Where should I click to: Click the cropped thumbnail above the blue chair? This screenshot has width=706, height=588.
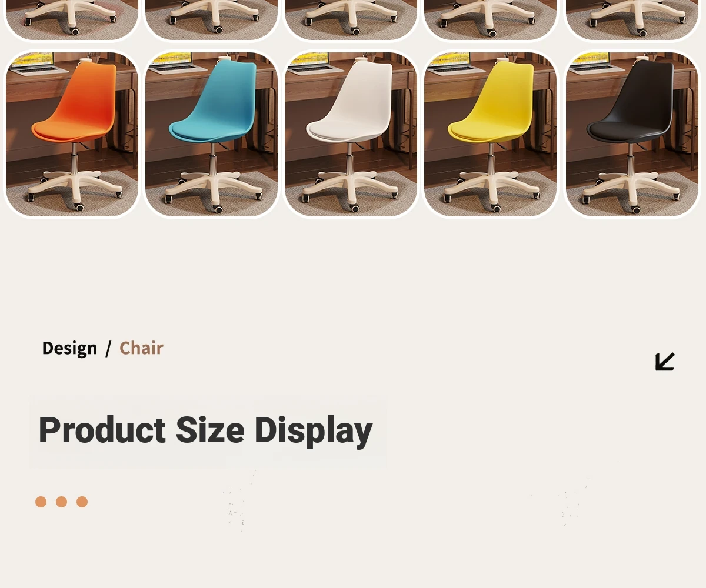[211, 19]
